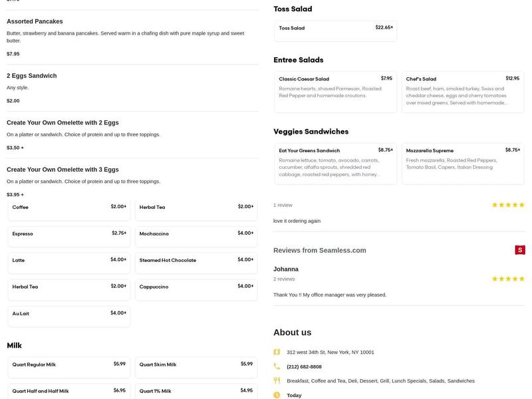Select Create Your Own Omelette with 3 Eggs
This screenshot has width=532, height=399.
(63, 170)
